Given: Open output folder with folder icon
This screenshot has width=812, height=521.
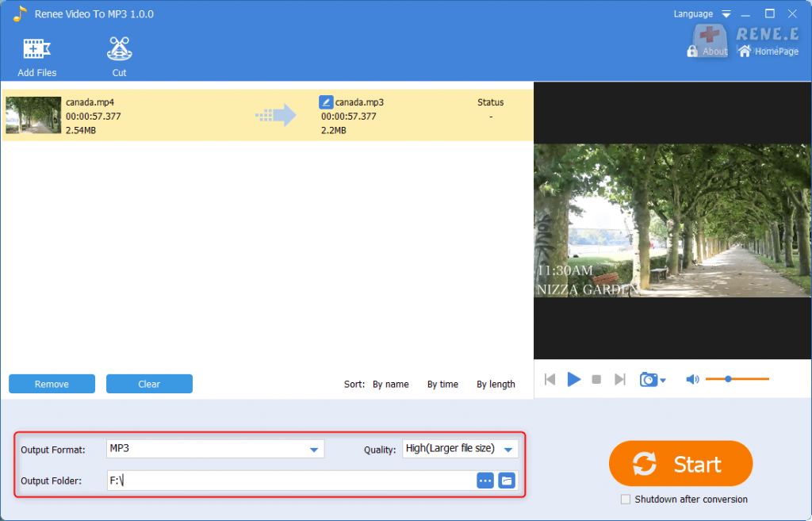Looking at the screenshot, I should tap(507, 481).
